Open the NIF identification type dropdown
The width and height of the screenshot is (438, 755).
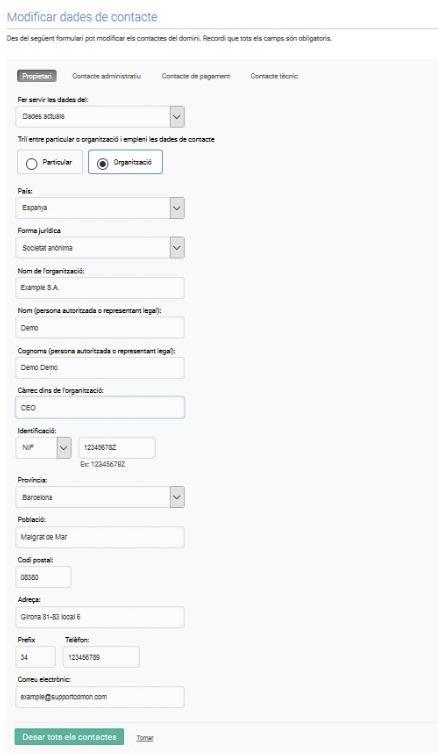coord(44,448)
